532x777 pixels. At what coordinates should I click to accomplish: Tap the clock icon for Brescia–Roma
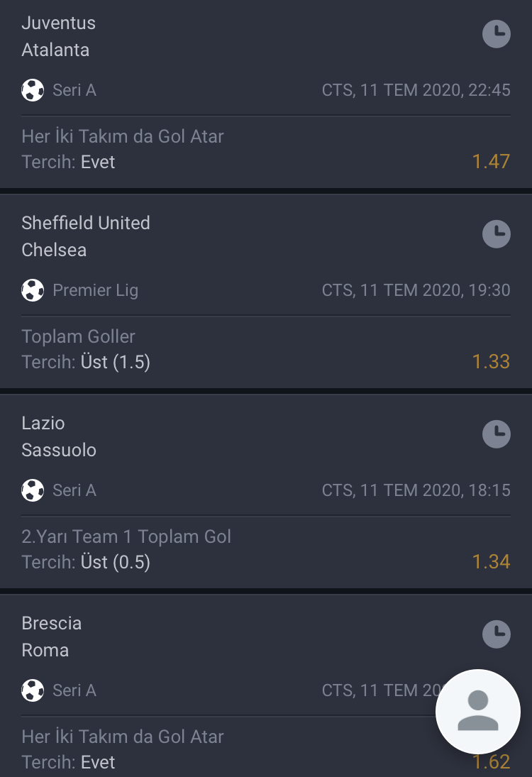click(x=497, y=635)
